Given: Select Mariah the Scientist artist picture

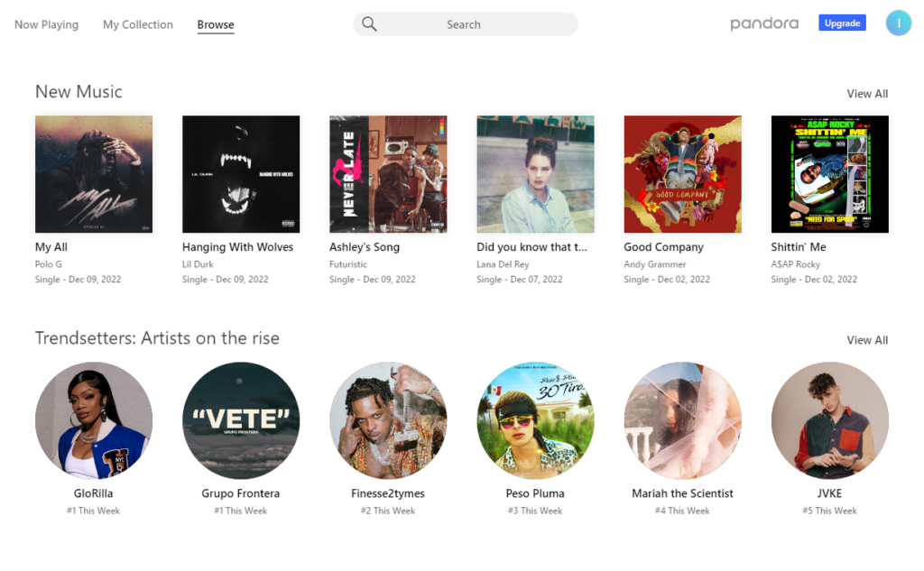Looking at the screenshot, I should point(682,420).
